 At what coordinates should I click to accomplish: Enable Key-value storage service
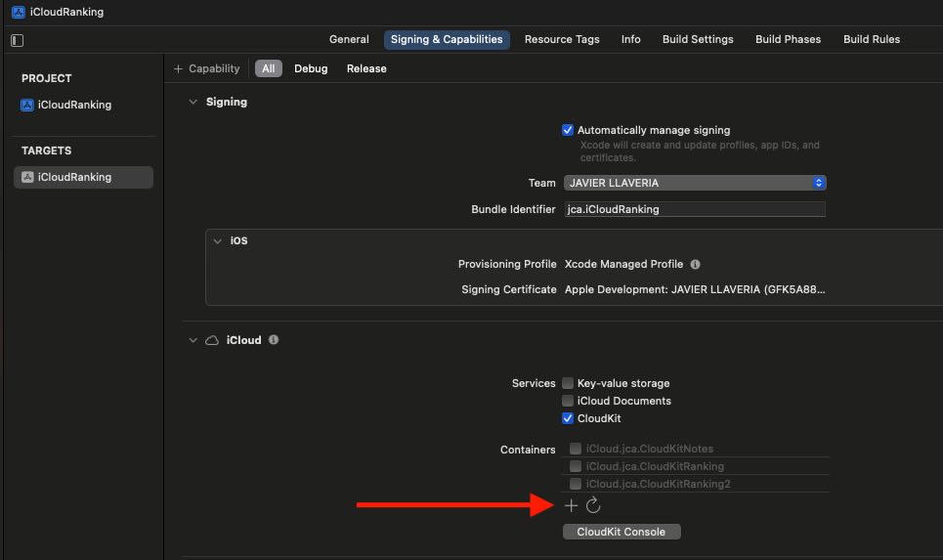[568, 383]
